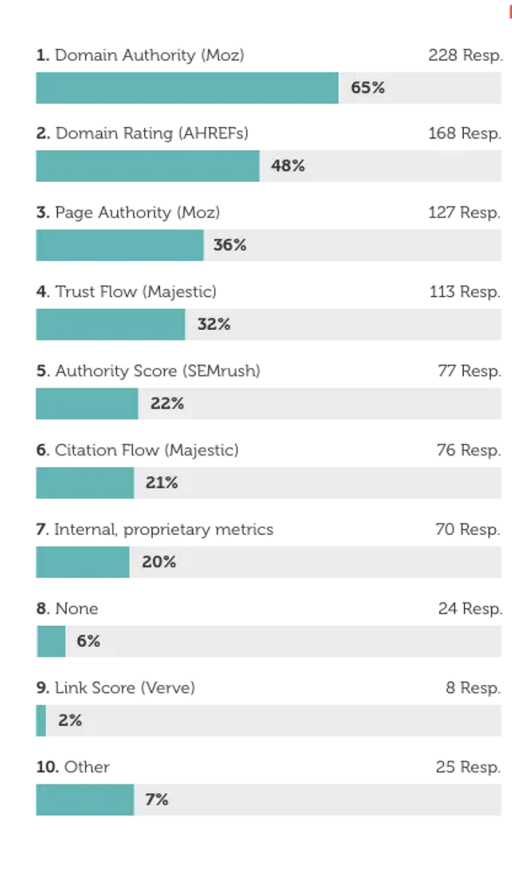Select the Page Authority (Moz) 36% bar
512x886 pixels.
pos(268,245)
